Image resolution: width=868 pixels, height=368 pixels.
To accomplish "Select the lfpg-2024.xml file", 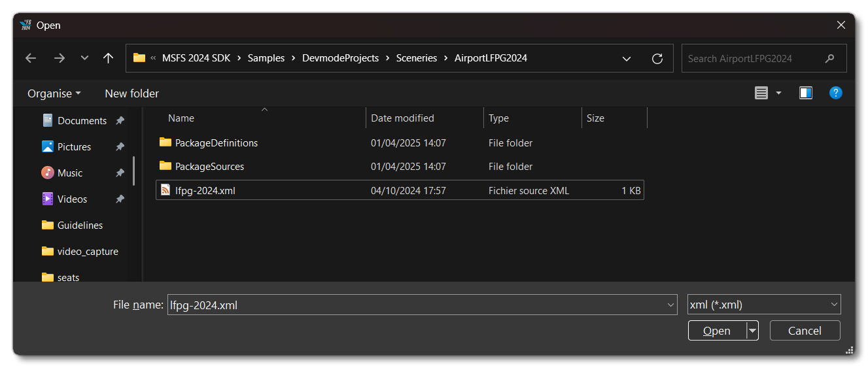I will (x=400, y=190).
